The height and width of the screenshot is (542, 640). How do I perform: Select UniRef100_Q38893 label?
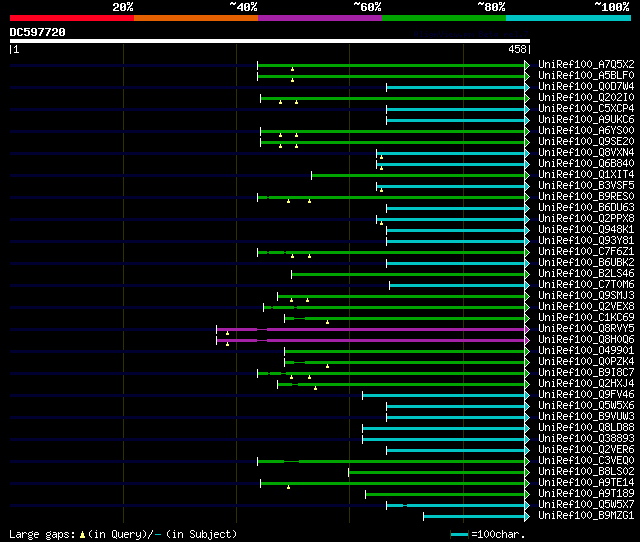[x=586, y=439]
